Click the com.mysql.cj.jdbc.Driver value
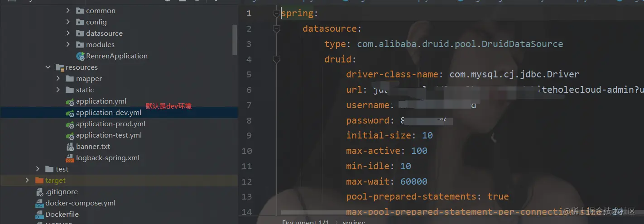This screenshot has width=644, height=224. click(514, 75)
